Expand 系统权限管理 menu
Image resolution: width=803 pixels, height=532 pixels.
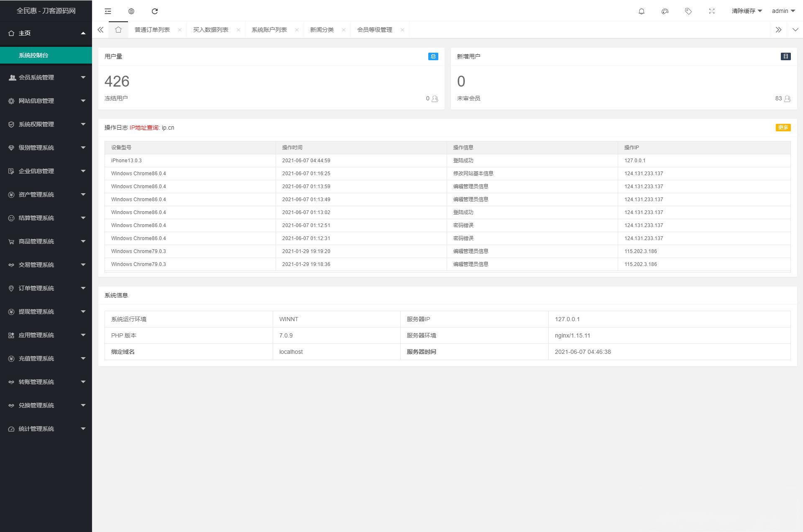pyautogui.click(x=46, y=124)
